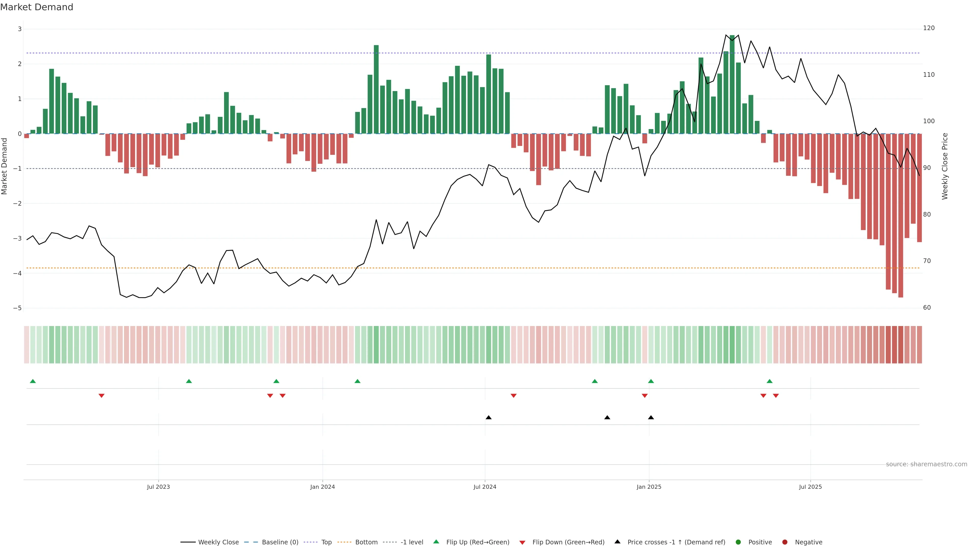Click the Weekly Close Price axis title
This screenshot has height=551, width=980.
[945, 166]
